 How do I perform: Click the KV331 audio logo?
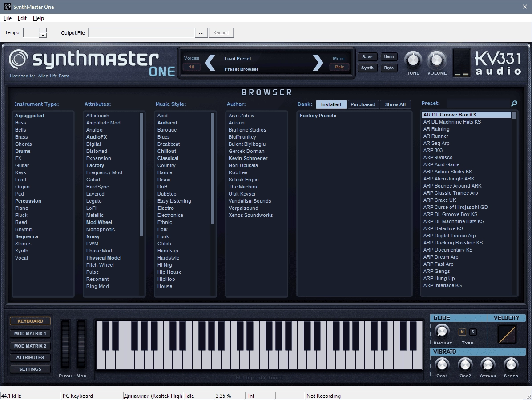498,63
